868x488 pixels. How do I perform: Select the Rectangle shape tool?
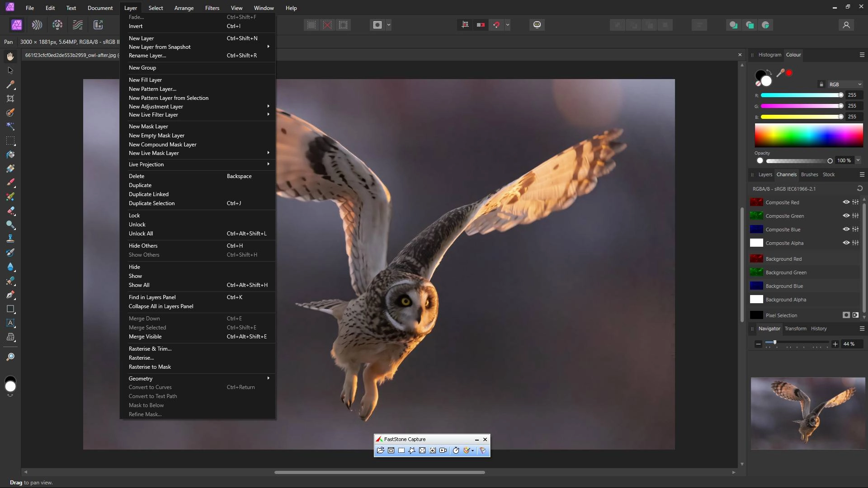pos(10,309)
